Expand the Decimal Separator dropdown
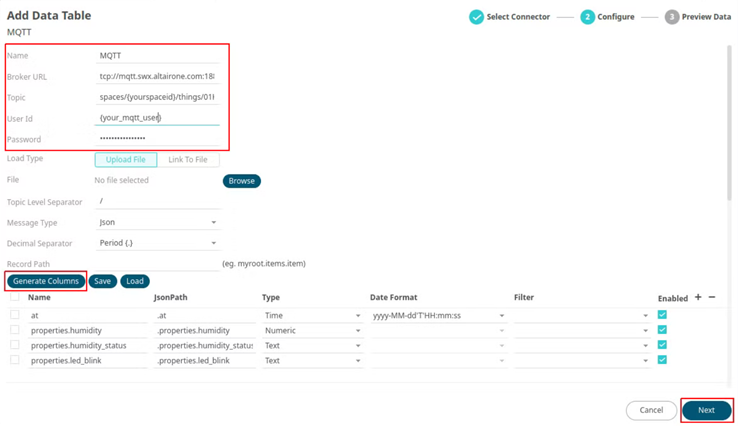 [158, 243]
